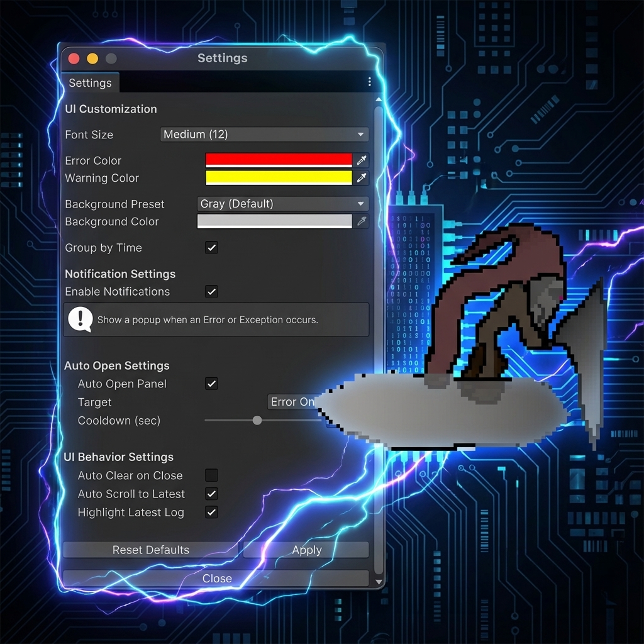Apply the current settings
This screenshot has height=644, width=644.
[x=306, y=549]
